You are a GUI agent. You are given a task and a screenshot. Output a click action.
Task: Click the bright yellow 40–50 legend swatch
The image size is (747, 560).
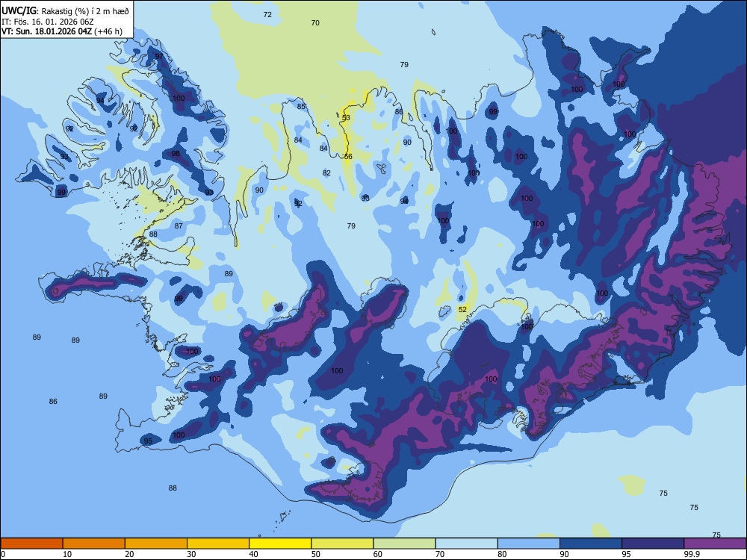280,544
